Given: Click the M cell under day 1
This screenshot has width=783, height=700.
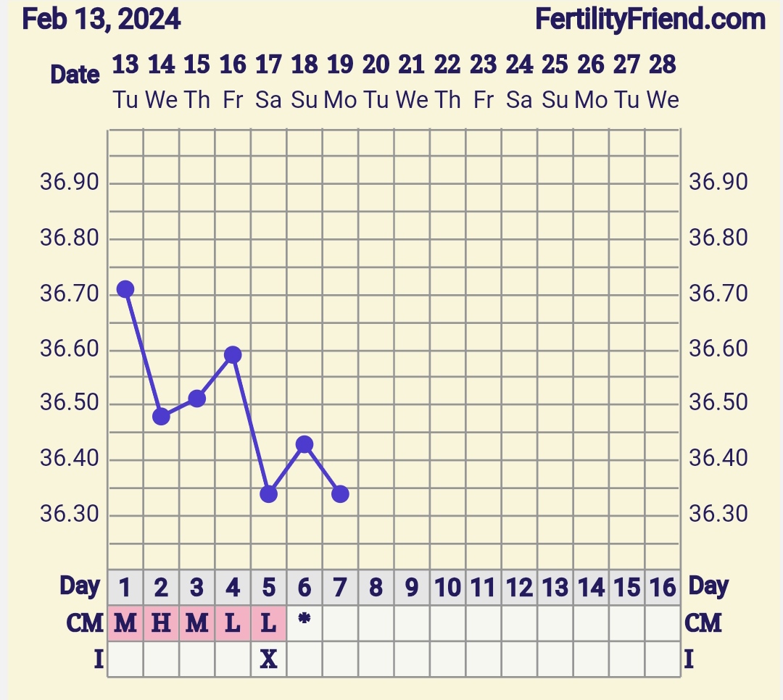Looking at the screenshot, I should pos(125,623).
